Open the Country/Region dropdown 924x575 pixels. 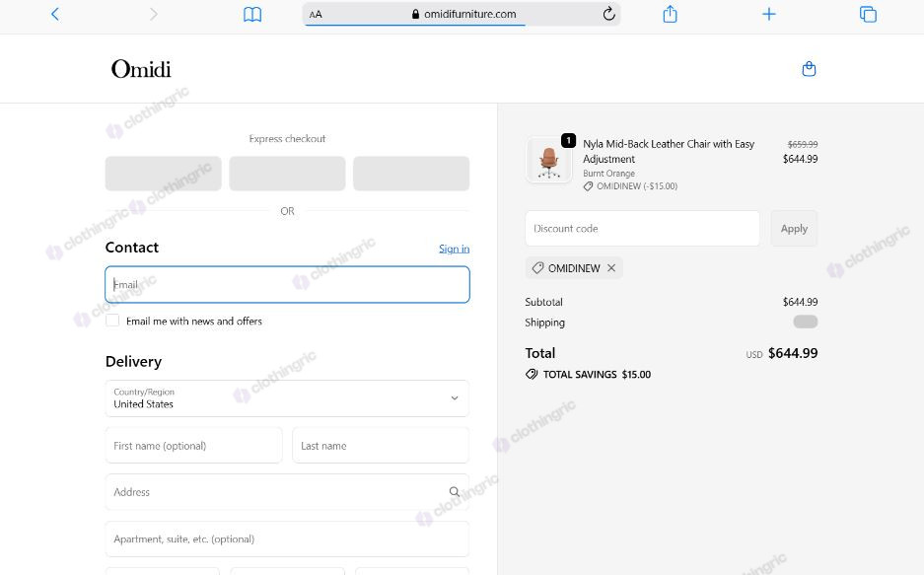pyautogui.click(x=287, y=398)
